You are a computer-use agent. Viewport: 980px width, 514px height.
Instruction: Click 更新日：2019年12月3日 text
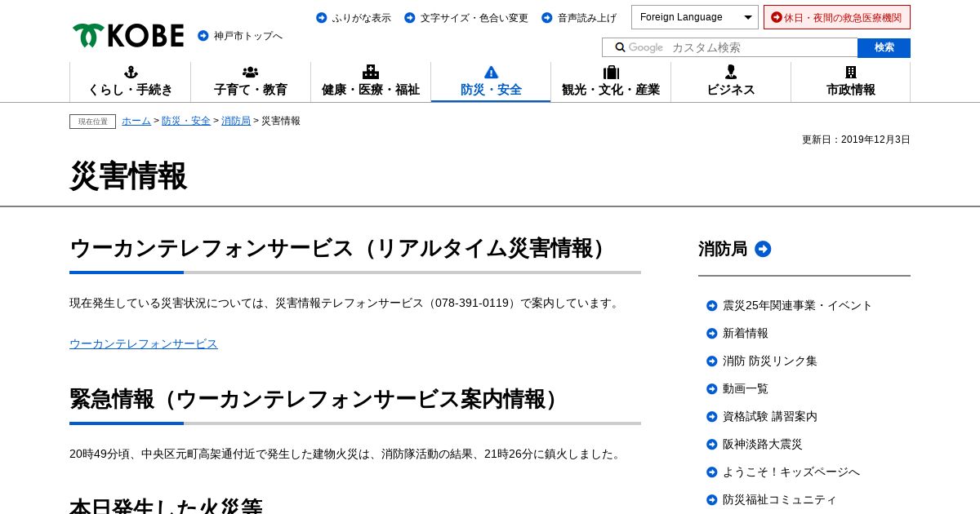point(856,140)
